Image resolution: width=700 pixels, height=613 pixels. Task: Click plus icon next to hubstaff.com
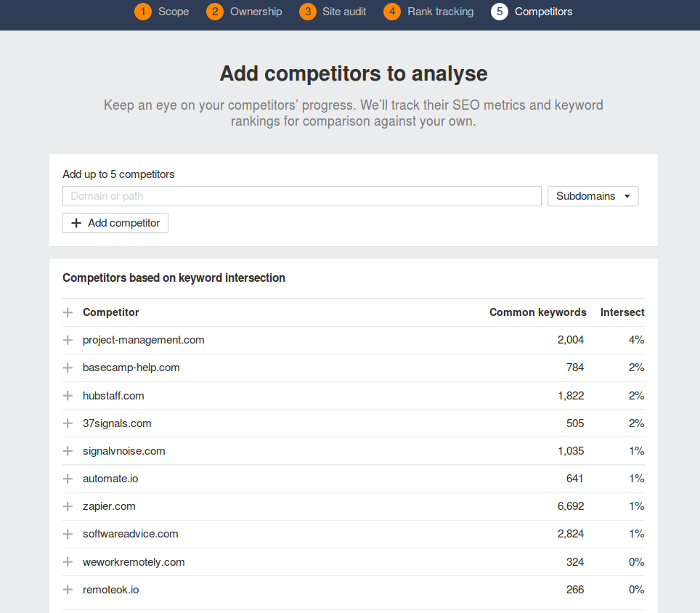pyautogui.click(x=68, y=396)
